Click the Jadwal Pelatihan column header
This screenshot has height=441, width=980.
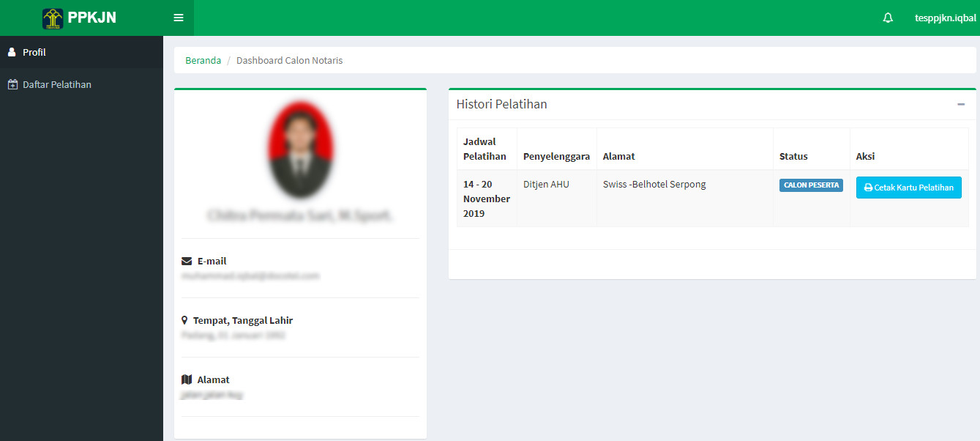pyautogui.click(x=485, y=149)
